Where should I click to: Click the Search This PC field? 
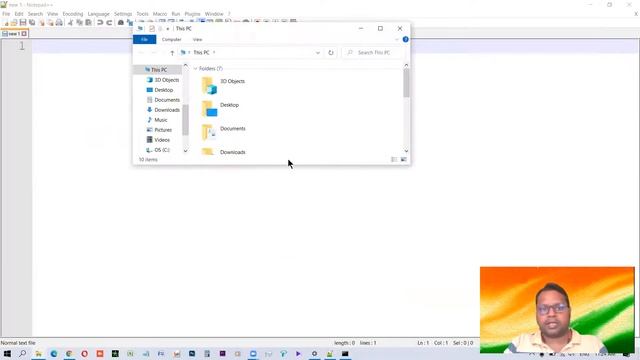point(373,53)
